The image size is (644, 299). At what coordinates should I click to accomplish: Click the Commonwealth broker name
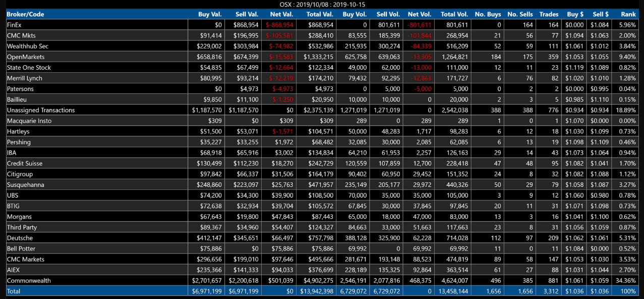pos(29,281)
